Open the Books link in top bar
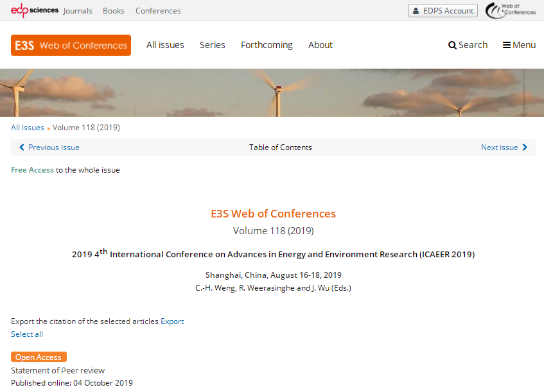This screenshot has width=544, height=392. coord(114,11)
